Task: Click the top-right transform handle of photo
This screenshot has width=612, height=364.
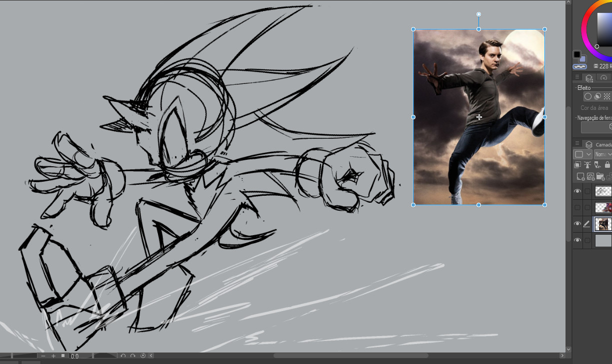Action: point(544,29)
